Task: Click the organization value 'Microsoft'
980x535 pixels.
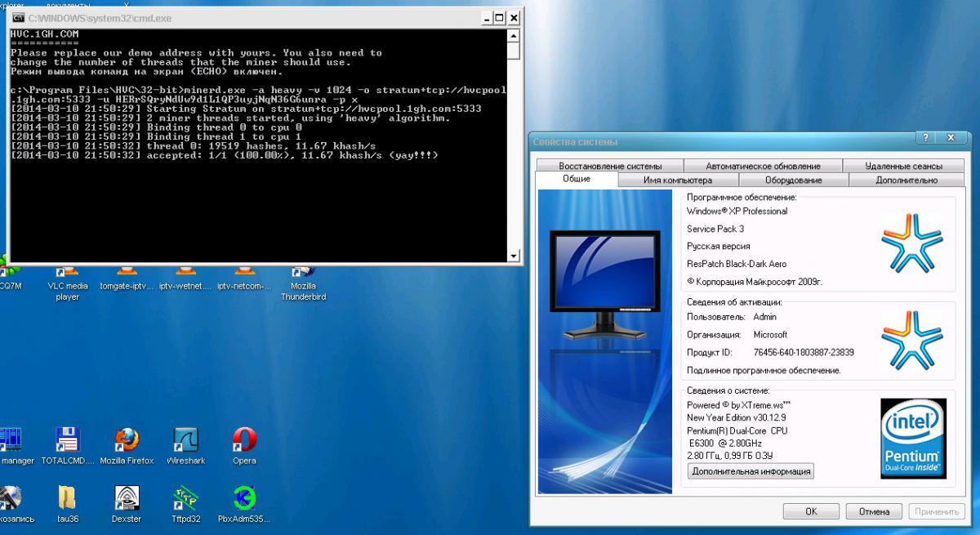Action: coord(771,335)
